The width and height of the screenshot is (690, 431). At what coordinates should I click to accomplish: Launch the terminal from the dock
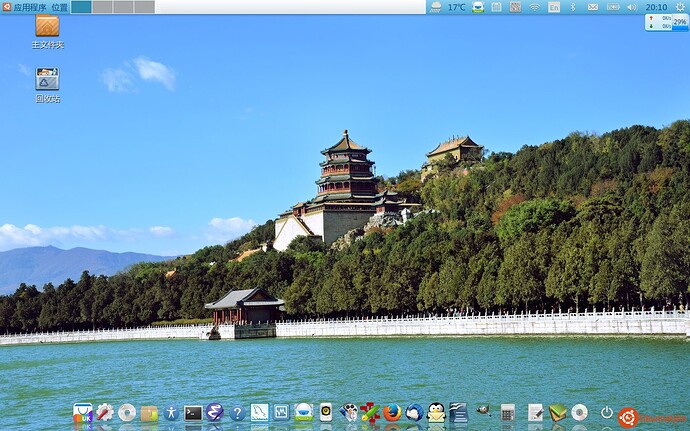click(193, 413)
